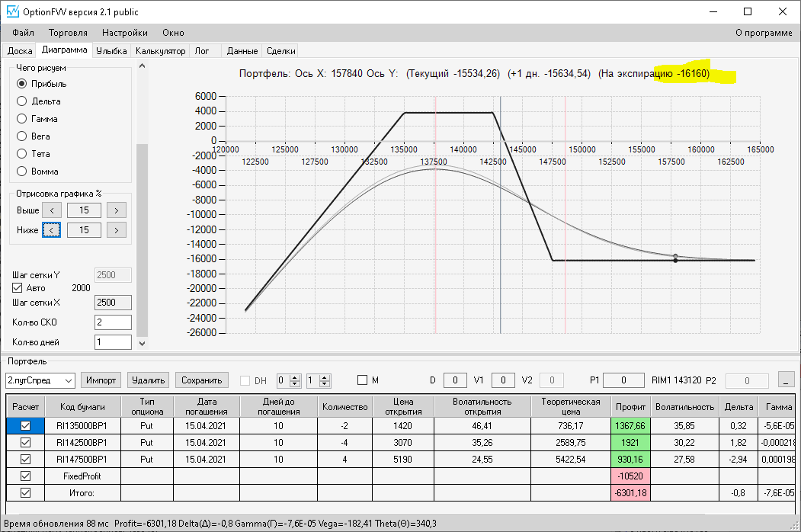Click the total profit cell -6301,18
Image resolution: width=801 pixels, height=532 pixels.
pos(630,493)
